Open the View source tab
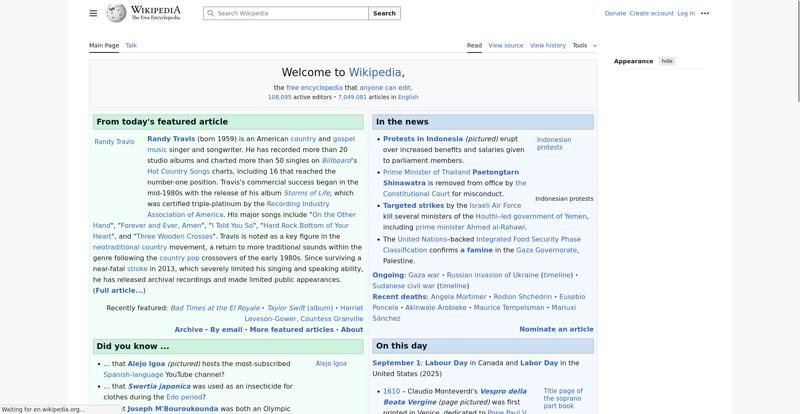The height and width of the screenshot is (414, 800). point(506,45)
